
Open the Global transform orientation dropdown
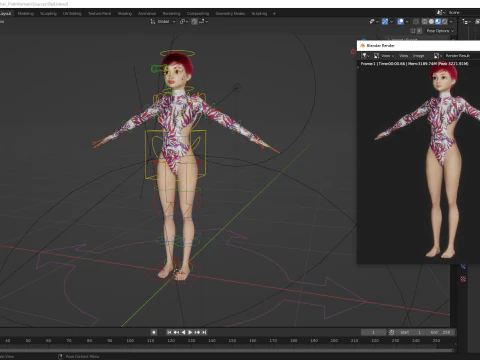click(x=163, y=21)
